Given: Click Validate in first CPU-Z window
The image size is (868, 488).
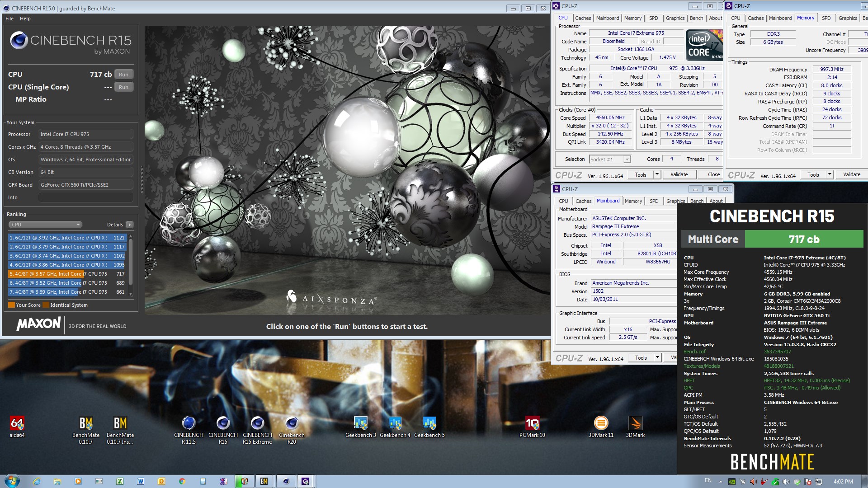Looking at the screenshot, I should tap(679, 174).
